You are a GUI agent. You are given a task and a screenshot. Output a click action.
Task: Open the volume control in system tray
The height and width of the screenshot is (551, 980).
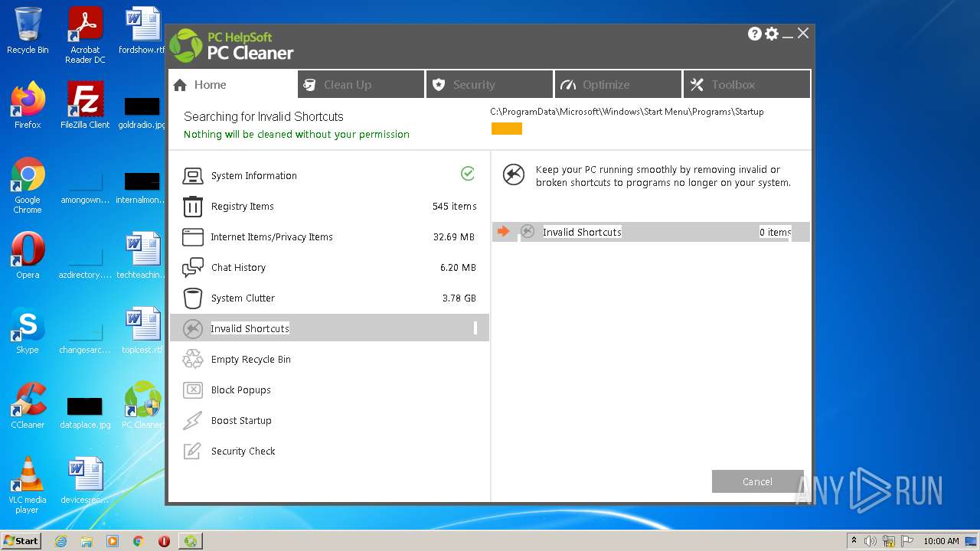(871, 541)
